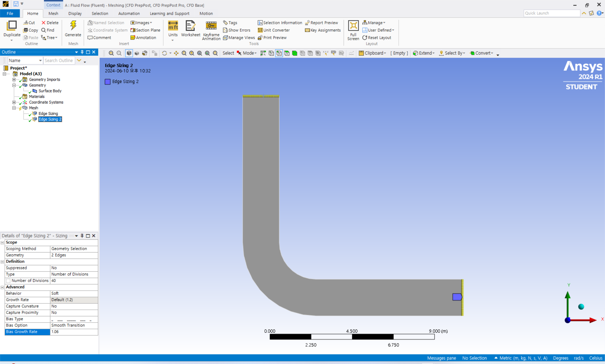
Task: Click the Generate mesh lightning icon
Action: tap(73, 26)
